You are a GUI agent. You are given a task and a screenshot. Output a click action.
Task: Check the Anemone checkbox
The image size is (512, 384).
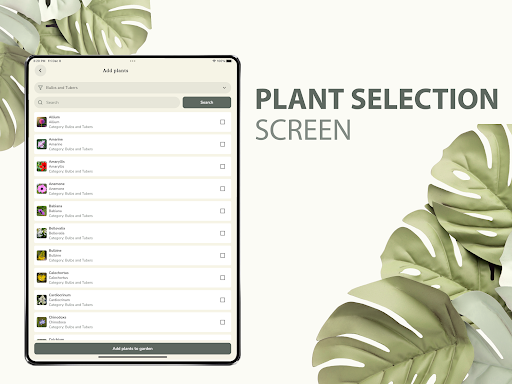(x=223, y=189)
